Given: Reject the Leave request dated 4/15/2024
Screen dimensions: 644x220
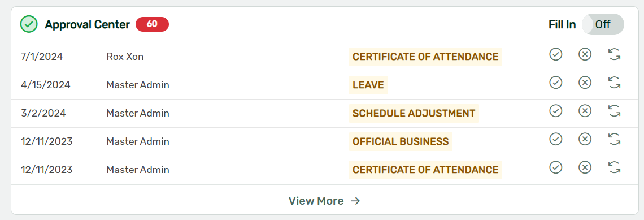Looking at the screenshot, I should [585, 83].
